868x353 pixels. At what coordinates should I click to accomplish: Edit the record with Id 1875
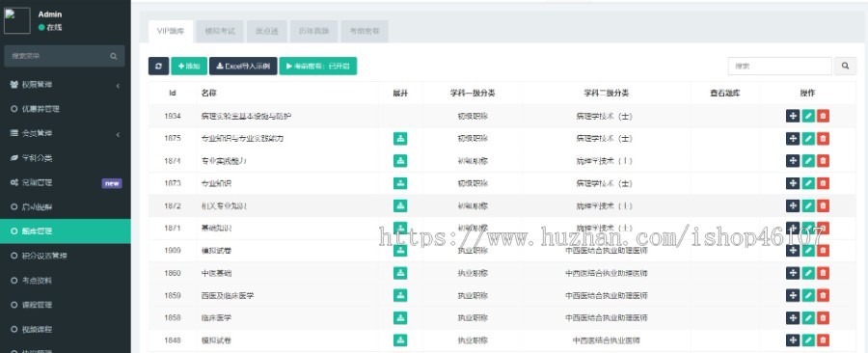808,138
